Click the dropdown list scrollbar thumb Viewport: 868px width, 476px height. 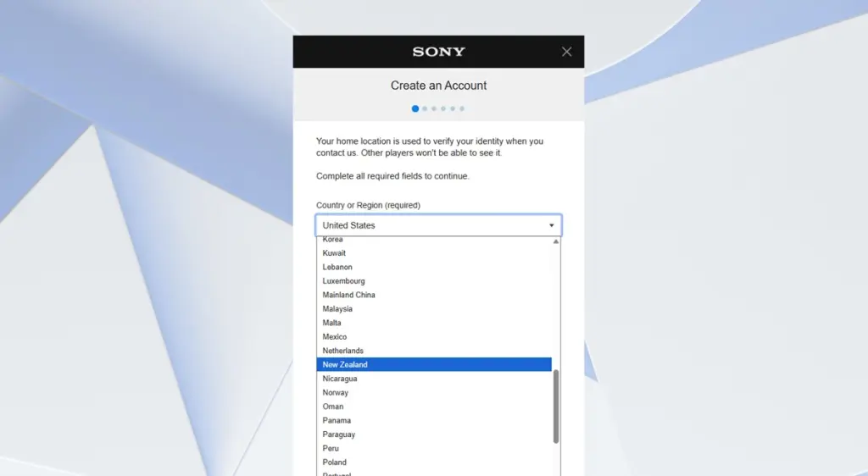point(556,407)
